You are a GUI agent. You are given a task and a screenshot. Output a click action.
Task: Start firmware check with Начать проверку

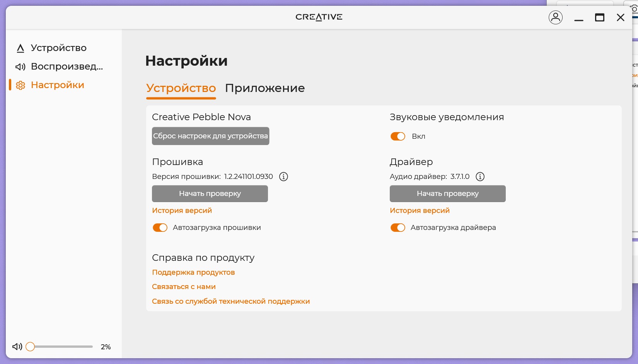tap(210, 194)
